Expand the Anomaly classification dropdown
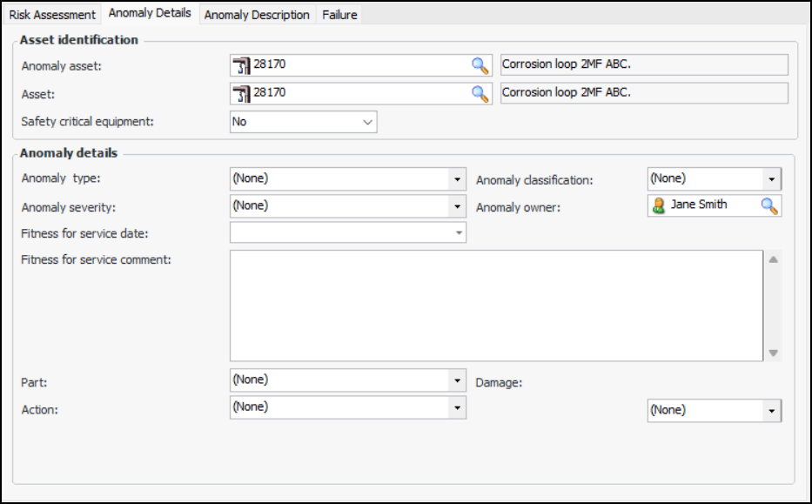This screenshot has height=504, width=812. [771, 179]
